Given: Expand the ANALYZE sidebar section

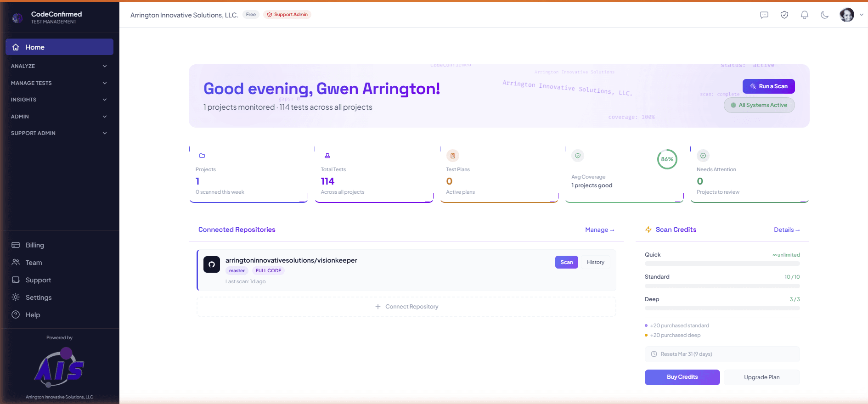Looking at the screenshot, I should (x=59, y=66).
